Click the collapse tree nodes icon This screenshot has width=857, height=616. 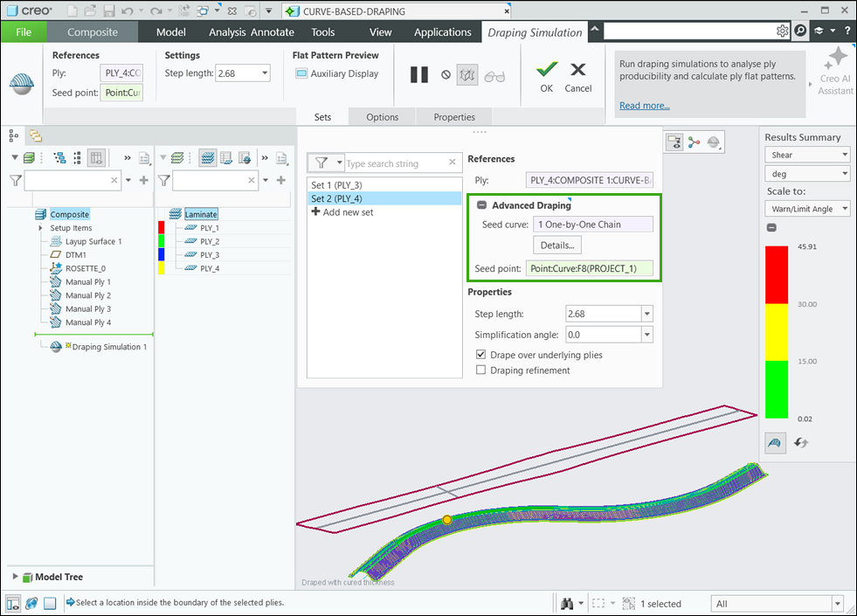[77, 158]
